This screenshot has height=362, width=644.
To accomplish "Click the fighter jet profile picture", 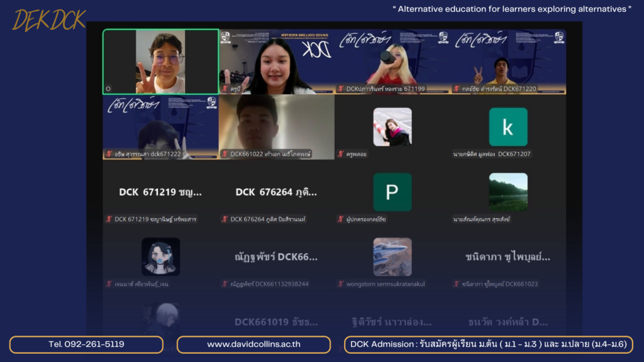I will (x=392, y=257).
